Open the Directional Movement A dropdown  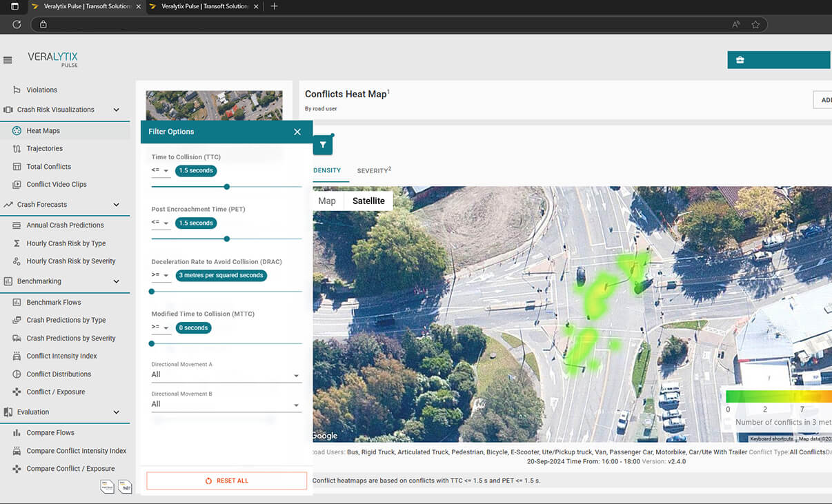coord(226,375)
